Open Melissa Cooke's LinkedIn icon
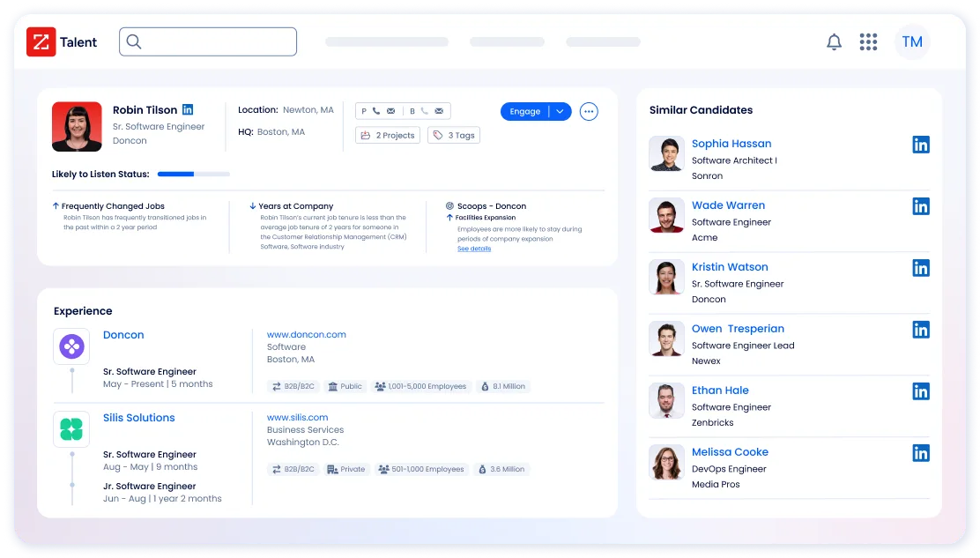This screenshot has height=558, width=980. [921, 453]
